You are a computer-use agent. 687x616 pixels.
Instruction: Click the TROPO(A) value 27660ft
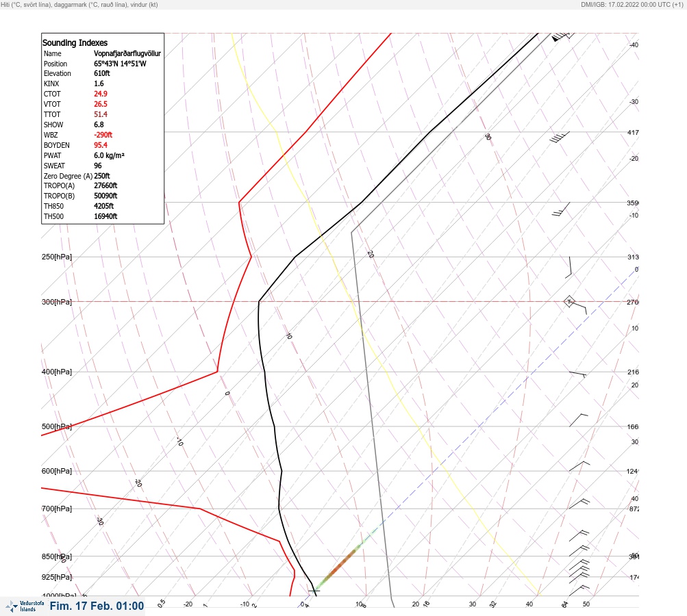(105, 185)
